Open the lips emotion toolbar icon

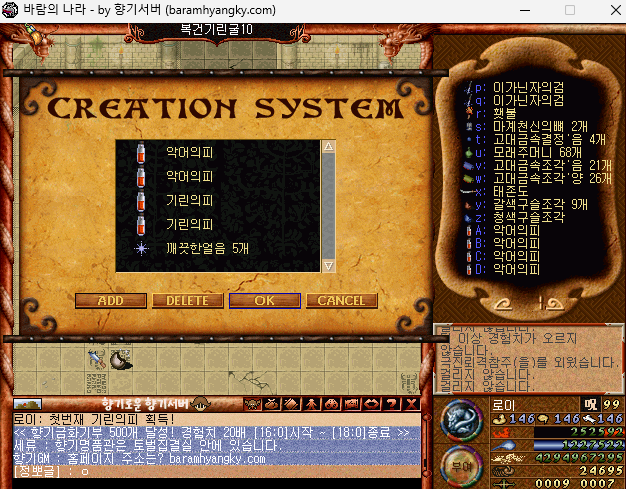pyautogui.click(x=372, y=404)
